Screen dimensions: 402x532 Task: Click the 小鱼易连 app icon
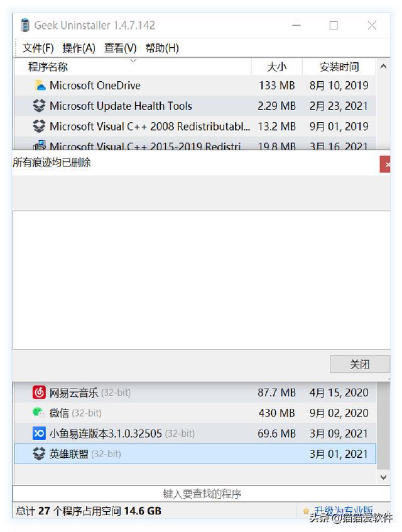point(40,433)
